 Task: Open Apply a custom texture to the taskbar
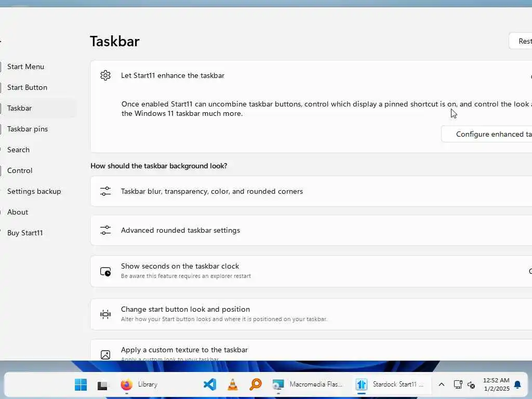(x=311, y=350)
